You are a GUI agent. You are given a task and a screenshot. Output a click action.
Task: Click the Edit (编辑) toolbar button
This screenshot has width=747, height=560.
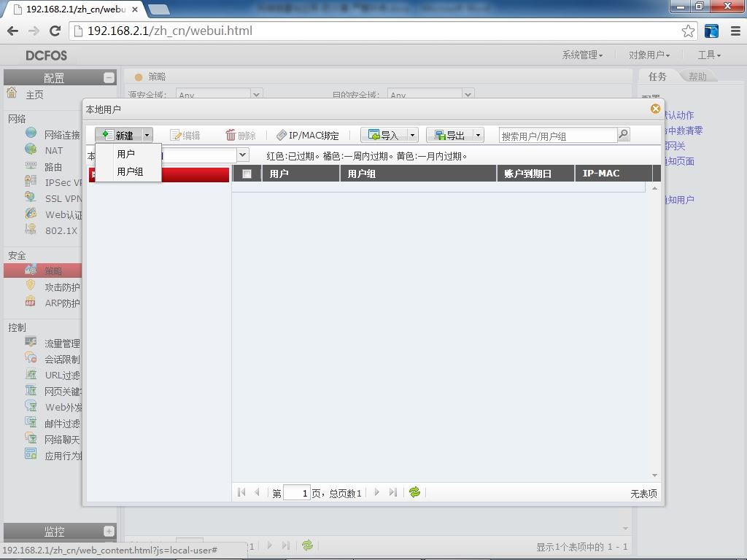[x=185, y=135]
